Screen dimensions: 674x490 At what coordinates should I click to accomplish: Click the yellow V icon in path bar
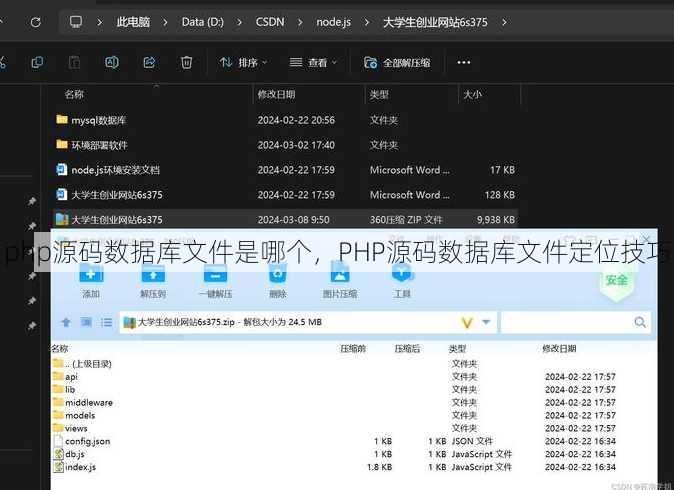coord(467,322)
